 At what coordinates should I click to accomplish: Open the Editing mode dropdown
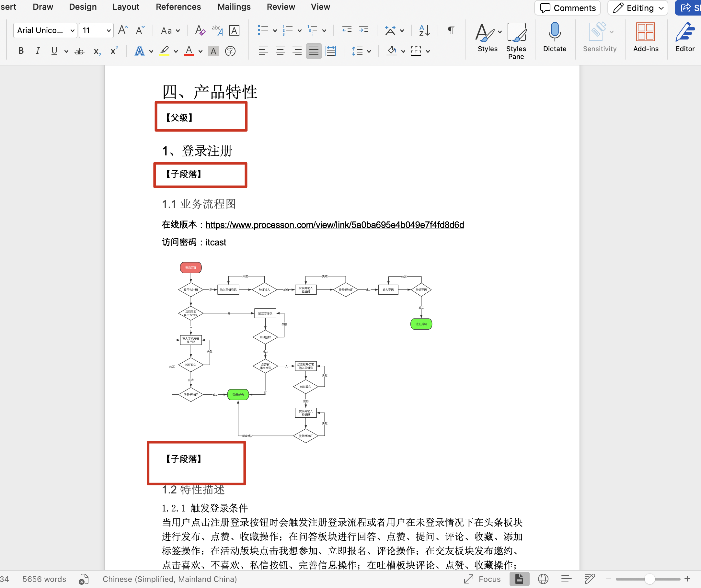coord(638,8)
